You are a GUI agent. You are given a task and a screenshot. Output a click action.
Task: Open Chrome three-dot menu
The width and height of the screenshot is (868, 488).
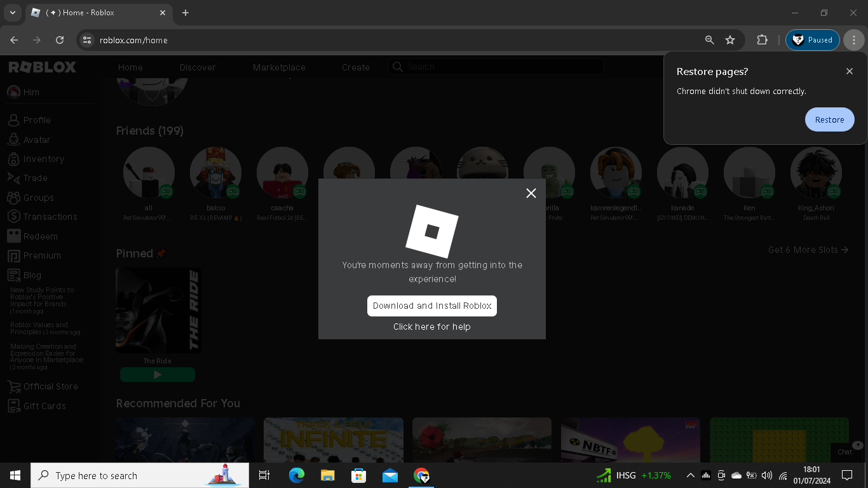854,40
